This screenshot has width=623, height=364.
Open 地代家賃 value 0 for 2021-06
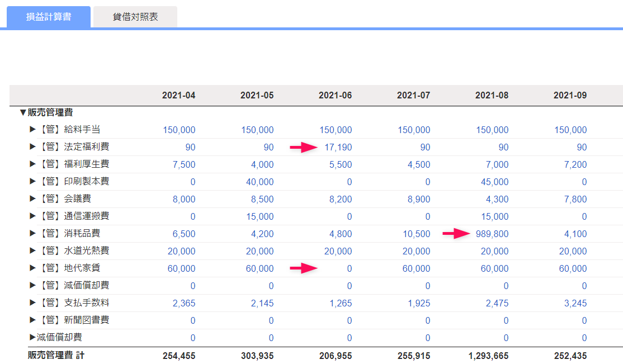[349, 268]
